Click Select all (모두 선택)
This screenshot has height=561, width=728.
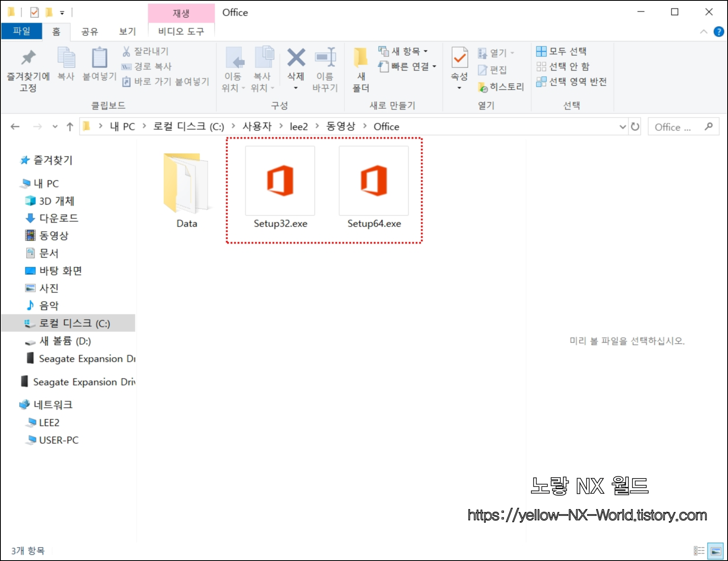[x=561, y=51]
